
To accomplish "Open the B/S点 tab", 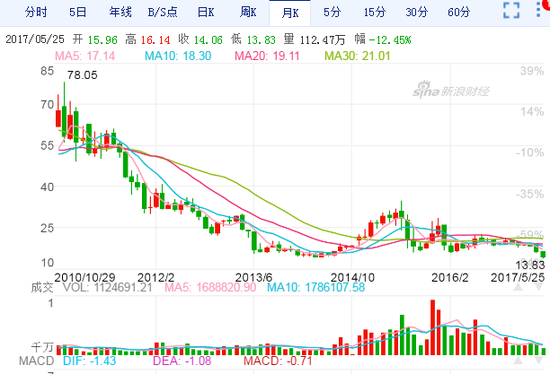I will click(x=162, y=12).
